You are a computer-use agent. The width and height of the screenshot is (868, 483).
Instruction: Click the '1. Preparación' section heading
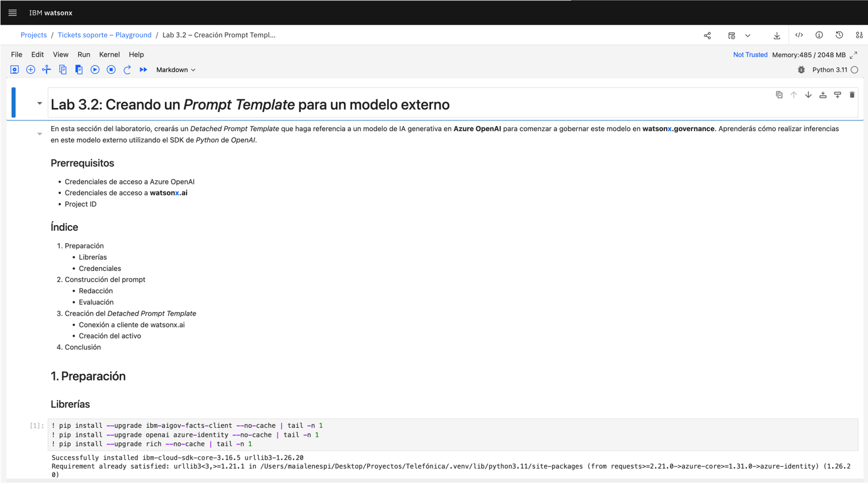88,376
